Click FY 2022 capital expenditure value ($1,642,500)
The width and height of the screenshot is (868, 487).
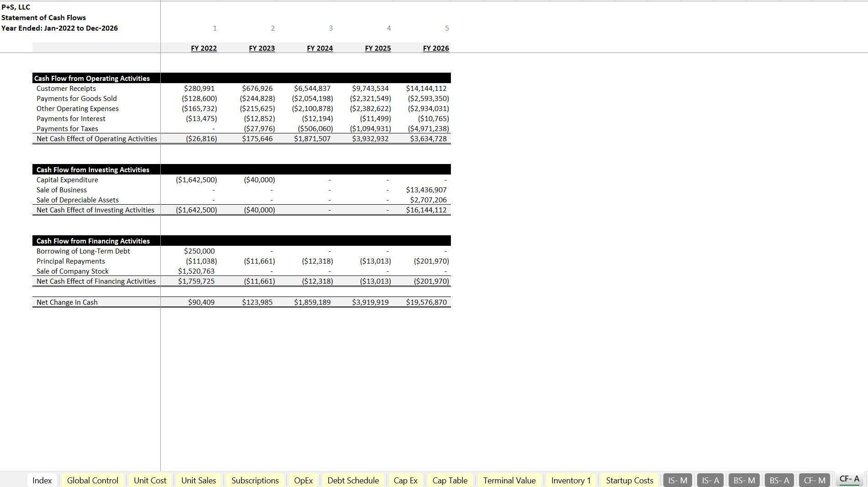point(196,180)
